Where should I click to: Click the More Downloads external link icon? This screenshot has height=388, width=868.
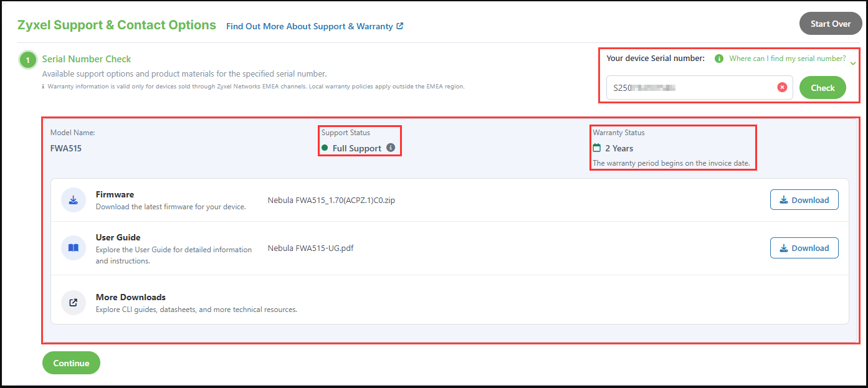click(x=73, y=303)
